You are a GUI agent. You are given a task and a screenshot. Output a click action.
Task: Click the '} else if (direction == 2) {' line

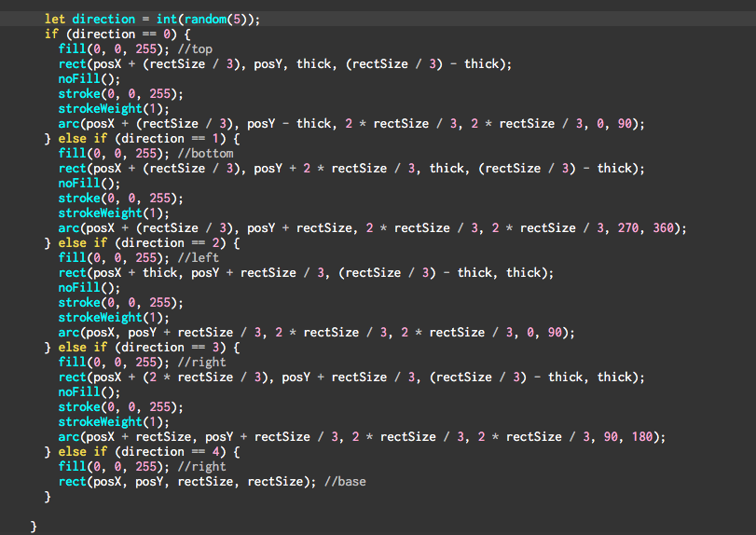143,243
